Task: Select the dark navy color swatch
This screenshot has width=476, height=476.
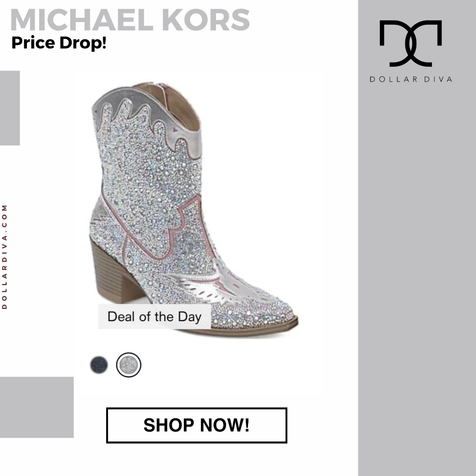Action: [x=99, y=364]
